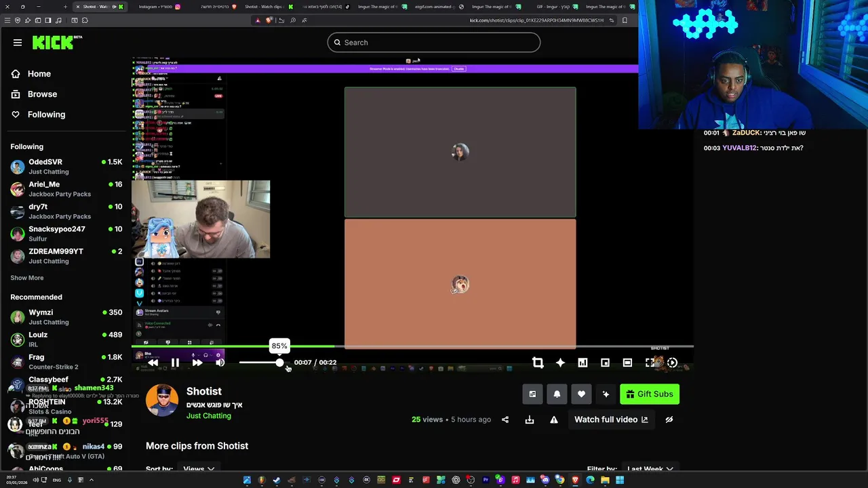Image resolution: width=868 pixels, height=488 pixels.
Task: Click Watch full video button
Action: 611,420
